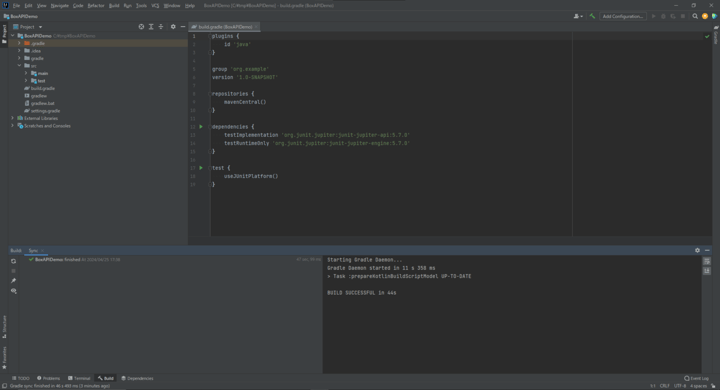Click the greyed Stop square in toolbar
Image resolution: width=720 pixels, height=390 pixels.
[683, 16]
